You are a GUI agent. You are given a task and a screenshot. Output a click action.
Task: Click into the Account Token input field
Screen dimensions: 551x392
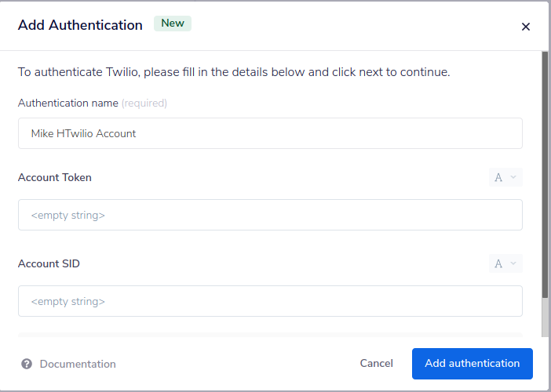pos(270,215)
